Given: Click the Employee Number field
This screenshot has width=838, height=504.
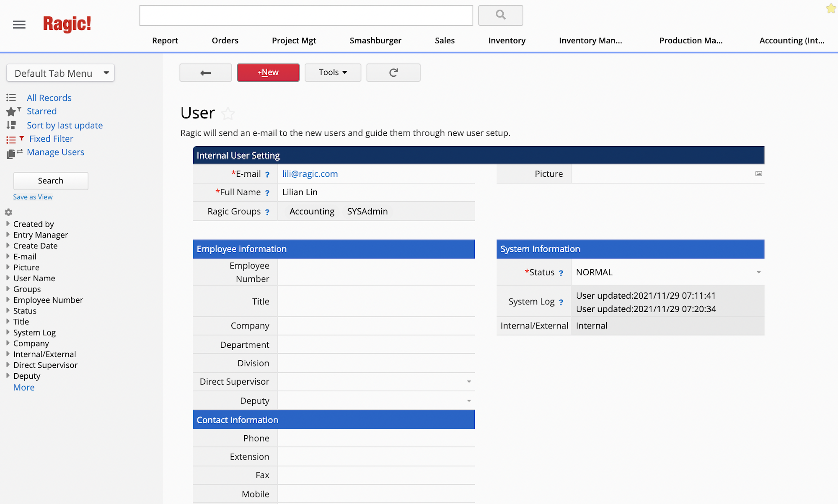Looking at the screenshot, I should [376, 272].
